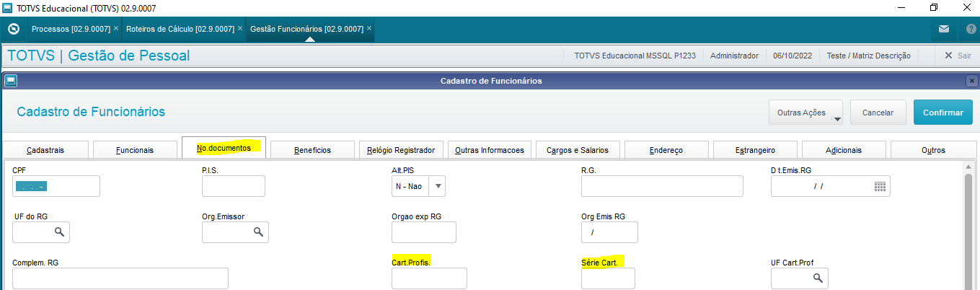The height and width of the screenshot is (290, 980).
Task: Click the TOTVS logo icon beside the Processos tab
Action: tap(13, 29)
